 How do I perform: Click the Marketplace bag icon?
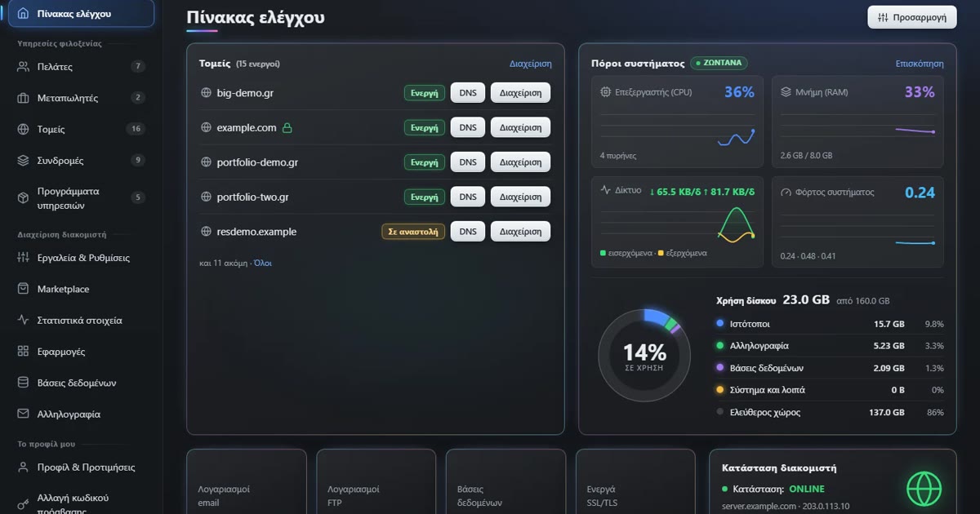tap(23, 289)
